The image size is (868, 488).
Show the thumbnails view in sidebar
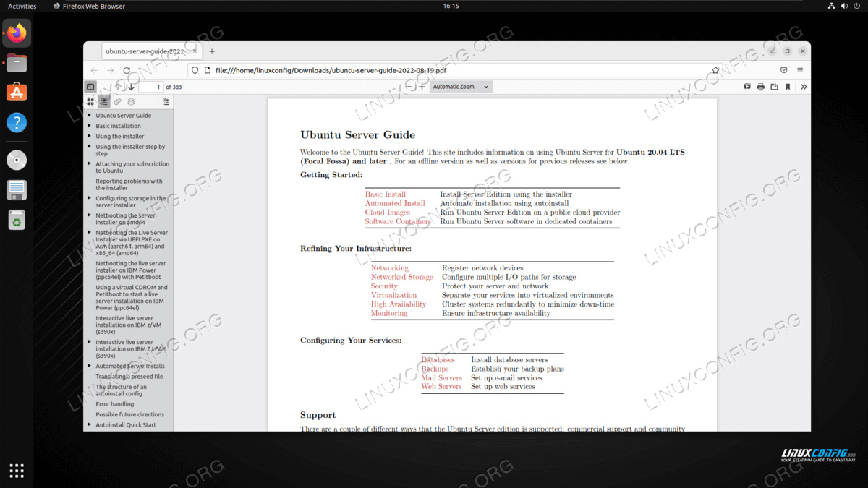coord(90,102)
